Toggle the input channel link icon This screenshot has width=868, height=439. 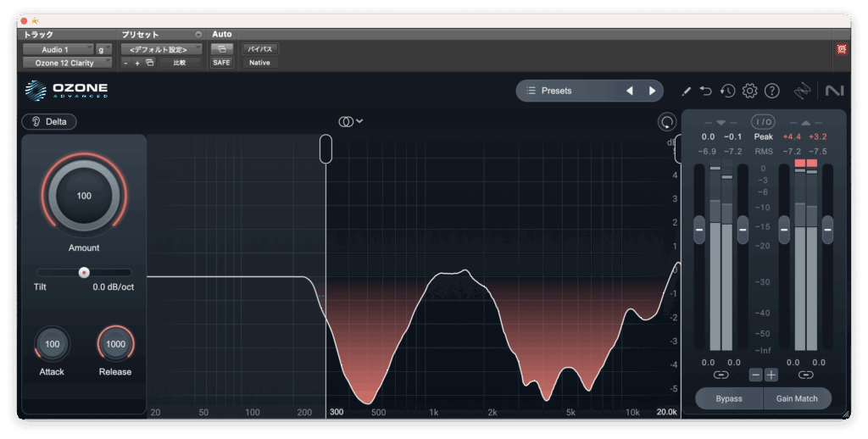click(x=721, y=375)
